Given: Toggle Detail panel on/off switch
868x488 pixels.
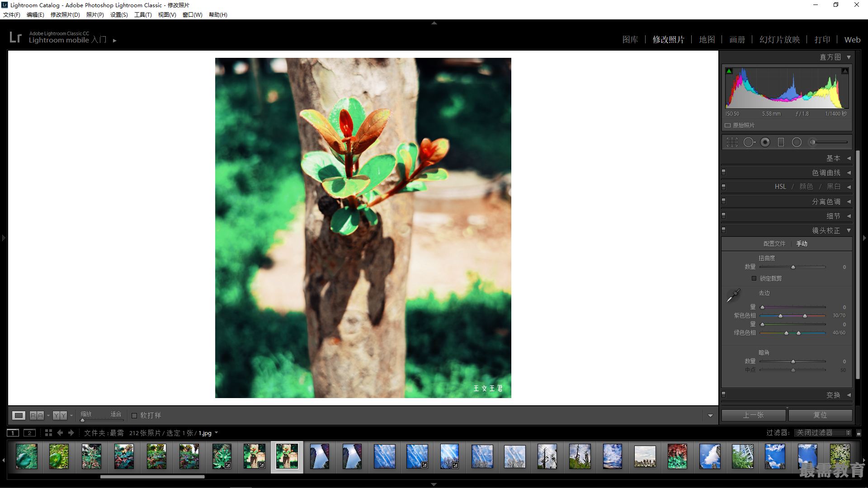Looking at the screenshot, I should 723,216.
